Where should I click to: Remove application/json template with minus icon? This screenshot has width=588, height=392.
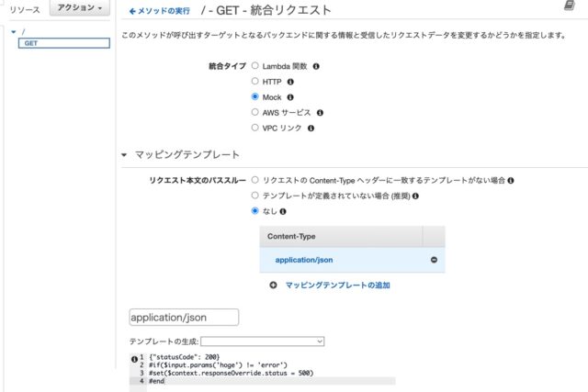click(434, 260)
